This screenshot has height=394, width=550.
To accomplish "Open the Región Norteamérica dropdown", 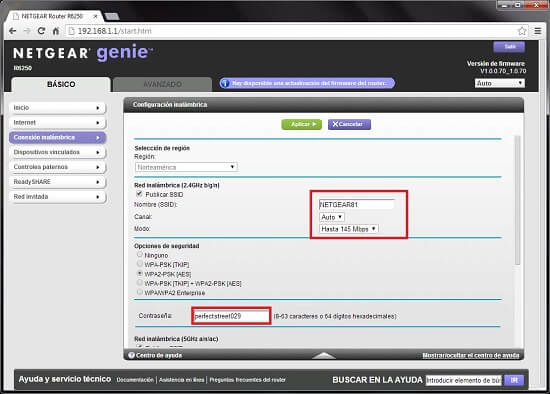I will (186, 167).
